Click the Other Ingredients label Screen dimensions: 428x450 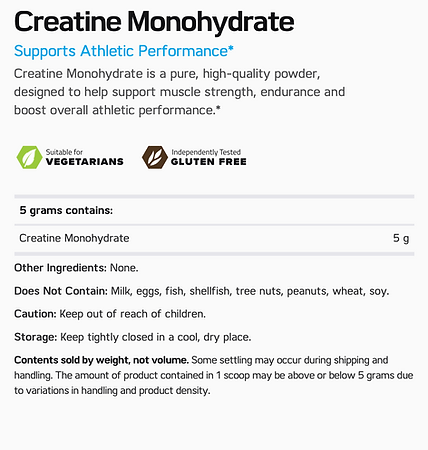(60, 268)
